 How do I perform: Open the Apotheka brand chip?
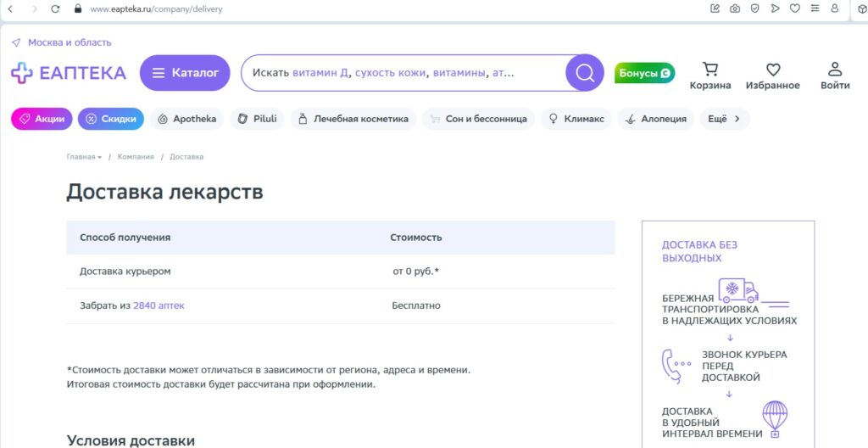click(x=186, y=119)
